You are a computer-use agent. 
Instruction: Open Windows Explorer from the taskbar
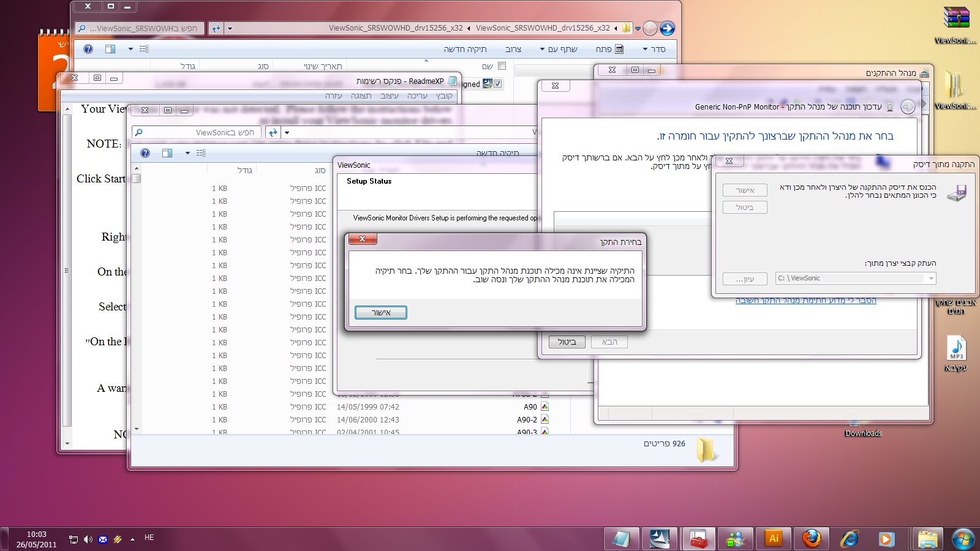[927, 539]
